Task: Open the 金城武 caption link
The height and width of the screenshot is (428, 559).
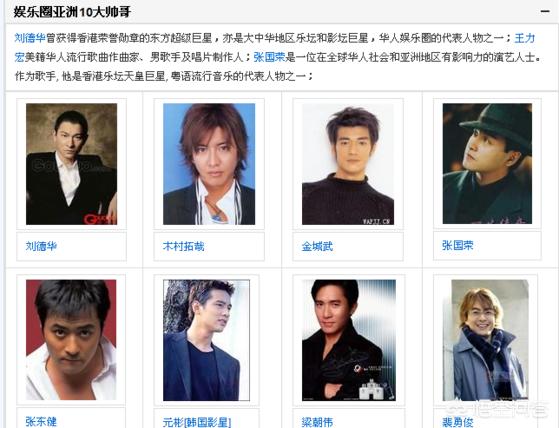Action: (x=317, y=246)
